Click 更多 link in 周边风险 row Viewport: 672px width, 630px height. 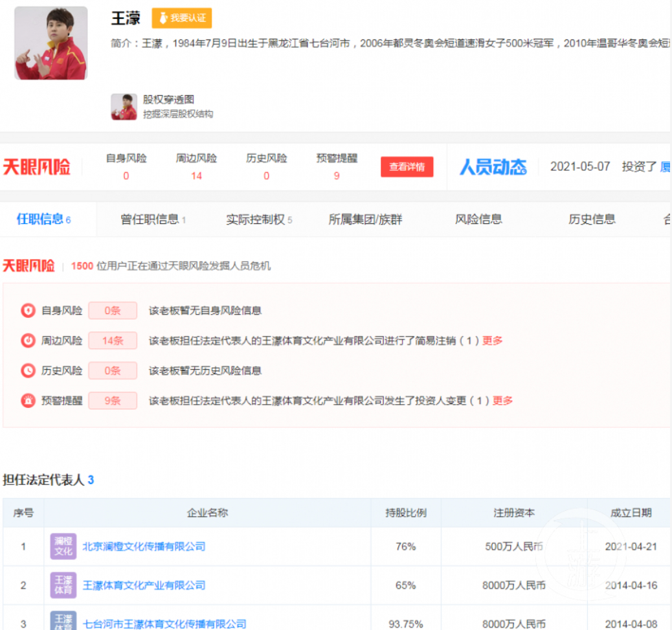tap(492, 341)
